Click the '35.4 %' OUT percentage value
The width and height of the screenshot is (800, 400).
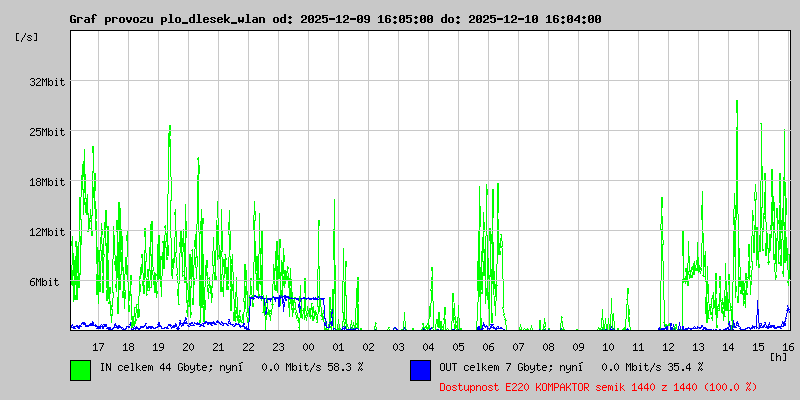pos(686,367)
